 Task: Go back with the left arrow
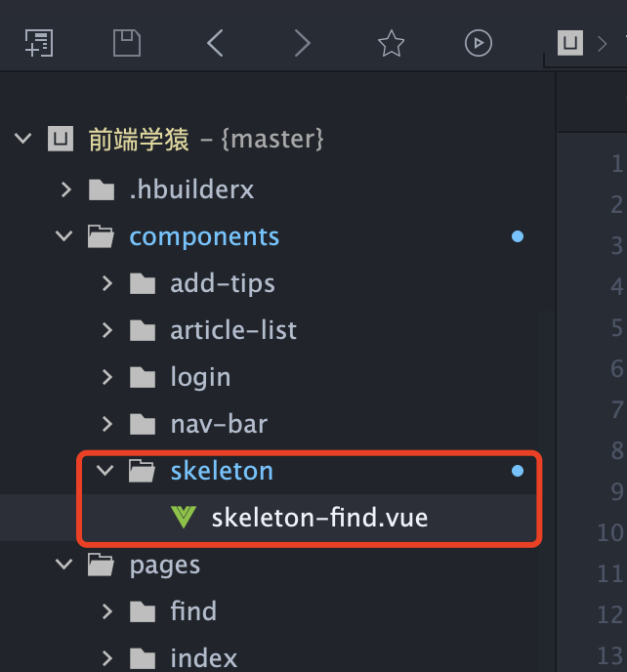pyautogui.click(x=216, y=43)
